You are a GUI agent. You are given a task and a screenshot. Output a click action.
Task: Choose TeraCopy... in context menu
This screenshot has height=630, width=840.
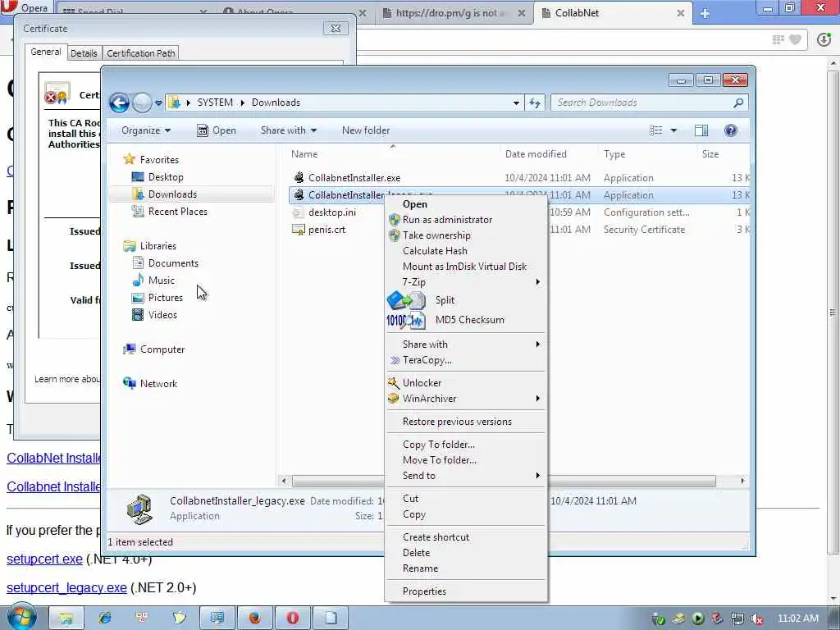466,360
